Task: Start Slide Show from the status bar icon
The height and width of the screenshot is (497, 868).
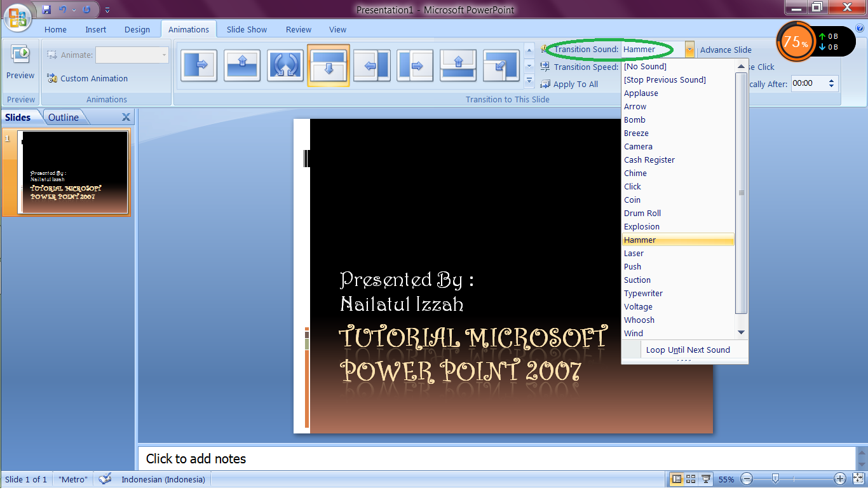Action: pyautogui.click(x=705, y=479)
